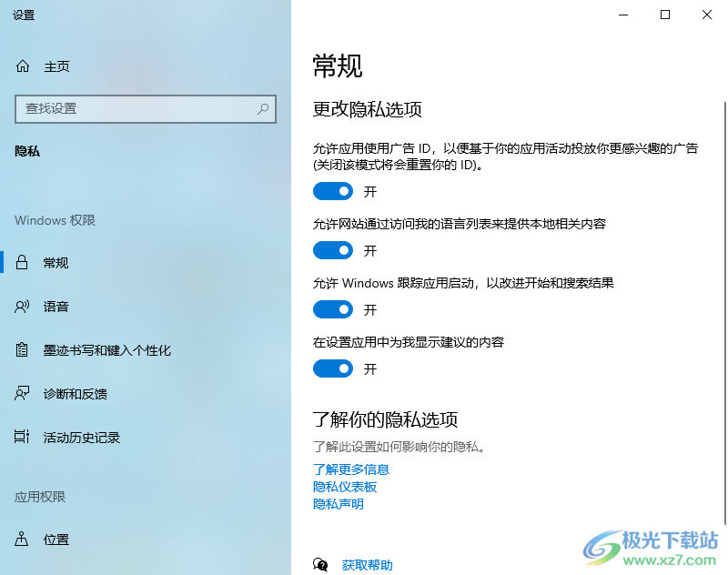
Task: Click the search magnifier icon
Action: pyautogui.click(x=263, y=108)
